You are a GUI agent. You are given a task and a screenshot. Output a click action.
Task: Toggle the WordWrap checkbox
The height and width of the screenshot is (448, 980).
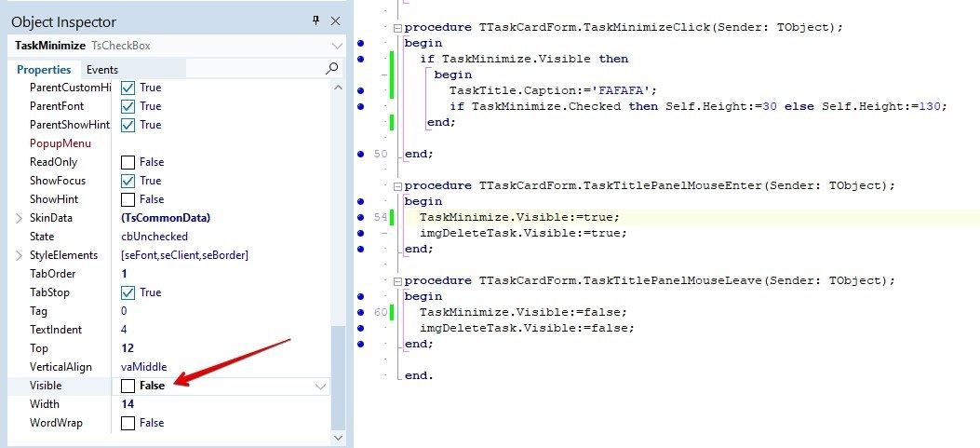click(x=128, y=424)
